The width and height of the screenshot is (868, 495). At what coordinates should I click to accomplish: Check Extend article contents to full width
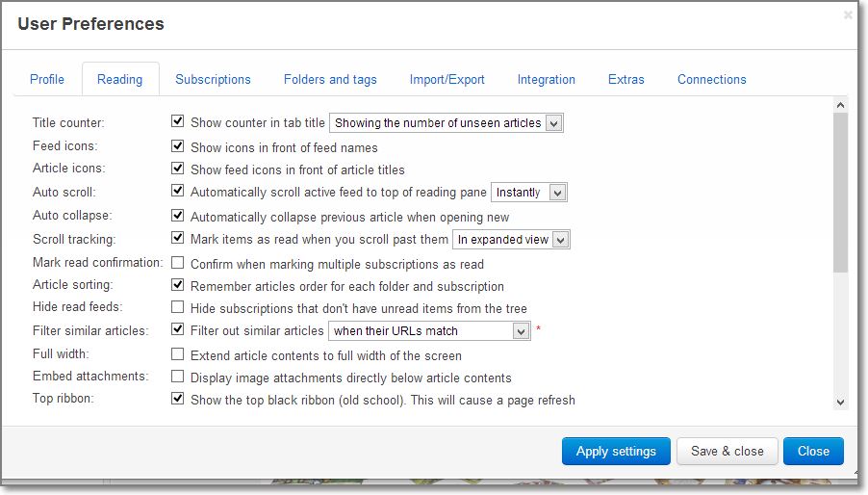point(177,353)
